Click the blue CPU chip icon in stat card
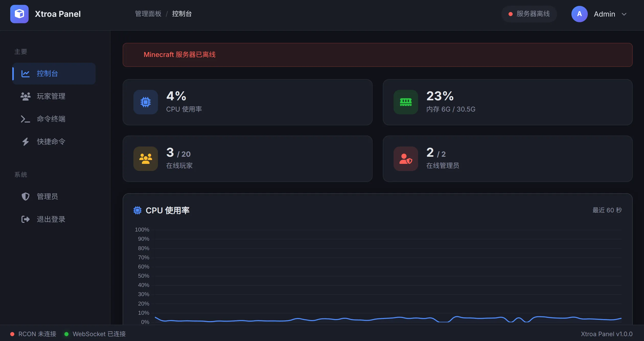 pos(145,102)
